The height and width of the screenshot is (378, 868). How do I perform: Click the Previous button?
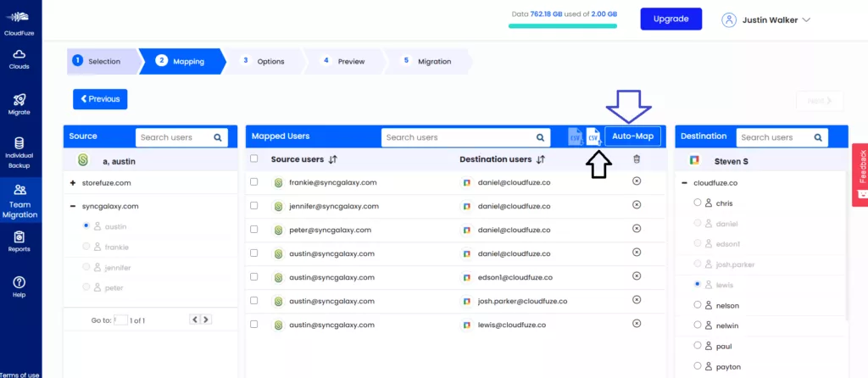100,99
